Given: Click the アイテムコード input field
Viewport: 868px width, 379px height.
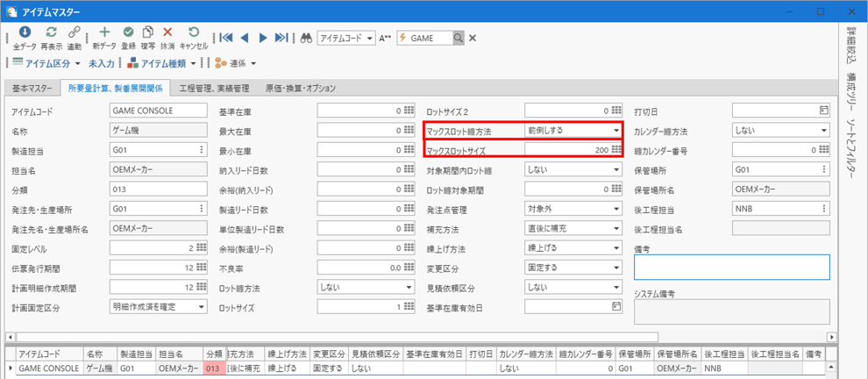Looking at the screenshot, I should 159,111.
